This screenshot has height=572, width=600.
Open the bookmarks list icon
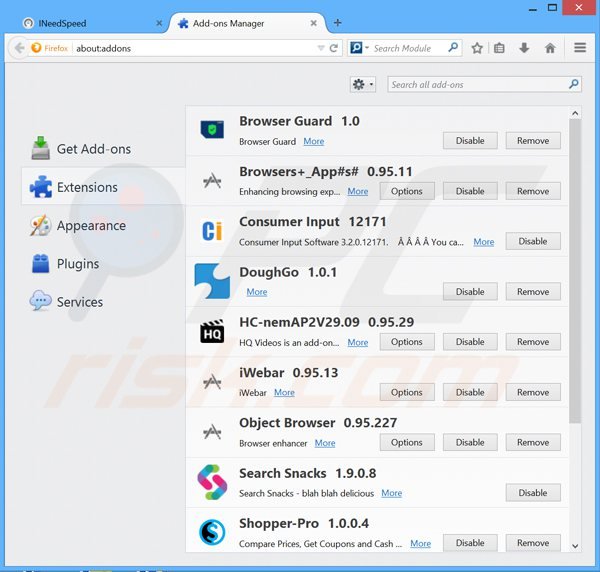pos(500,48)
